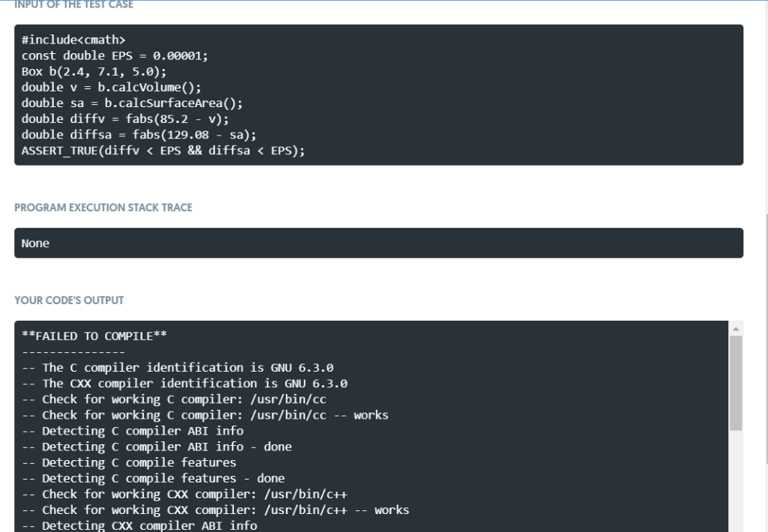The image size is (768, 532).
Task: Click the 'double diffv = fabs(85.2 - v);' line
Action: coord(125,119)
